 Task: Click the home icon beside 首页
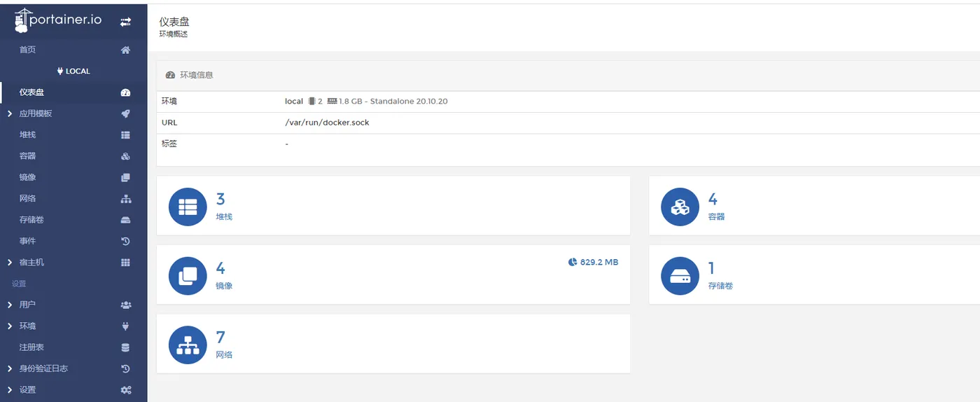coord(125,50)
